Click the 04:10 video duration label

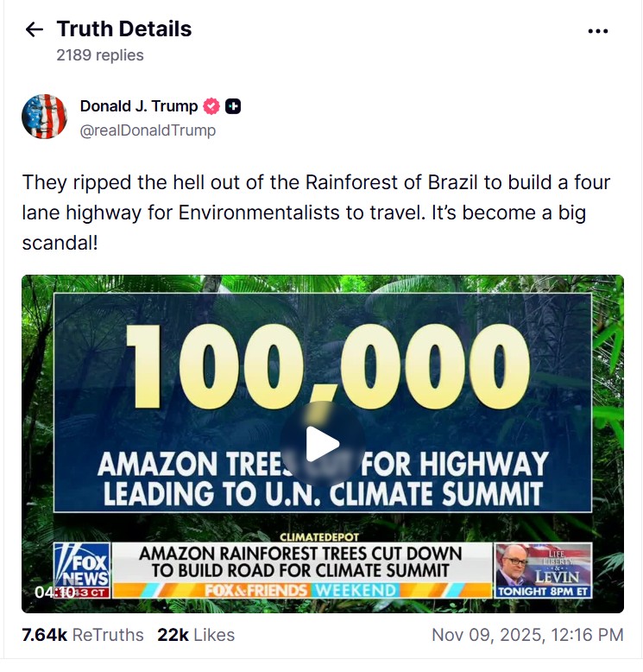(x=54, y=593)
